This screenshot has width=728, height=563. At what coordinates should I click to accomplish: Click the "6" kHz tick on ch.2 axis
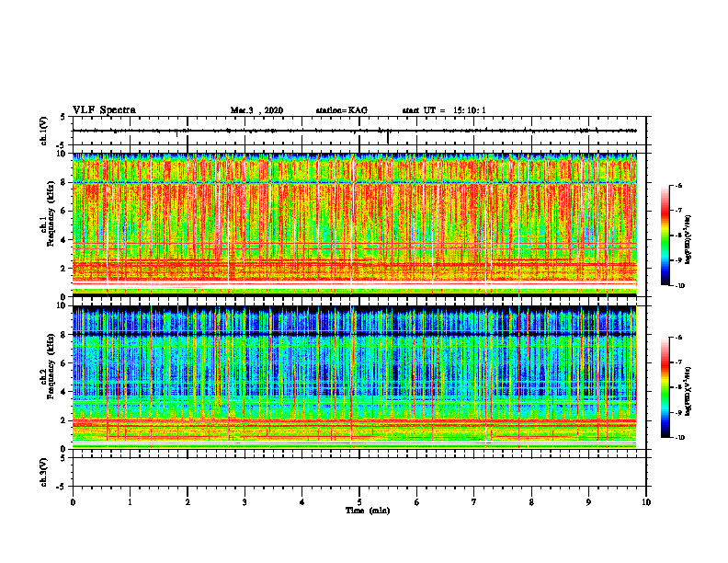point(64,363)
